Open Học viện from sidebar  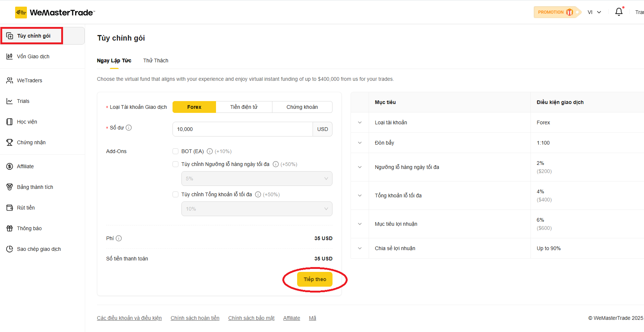tap(42, 122)
